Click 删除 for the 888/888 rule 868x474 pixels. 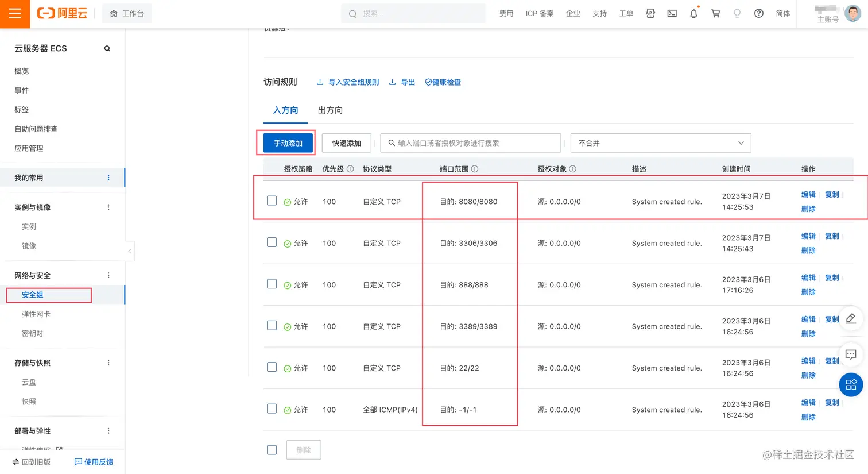pos(808,292)
